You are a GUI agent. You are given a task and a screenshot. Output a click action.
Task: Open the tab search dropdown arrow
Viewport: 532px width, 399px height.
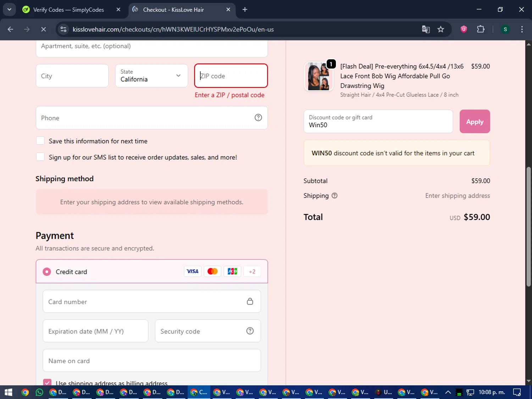pyautogui.click(x=9, y=10)
